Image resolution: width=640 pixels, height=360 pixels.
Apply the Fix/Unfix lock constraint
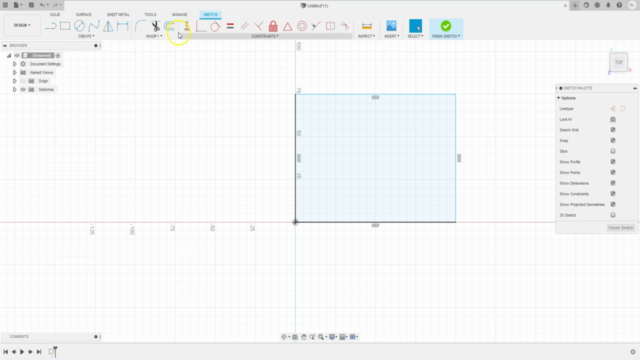pos(273,26)
